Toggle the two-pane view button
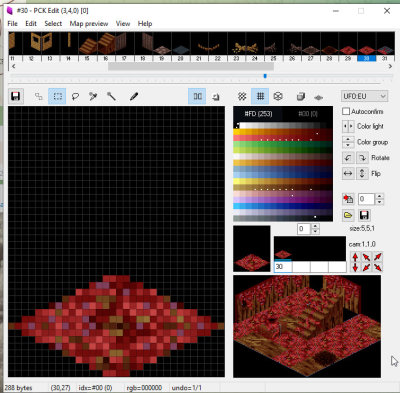 (x=197, y=96)
